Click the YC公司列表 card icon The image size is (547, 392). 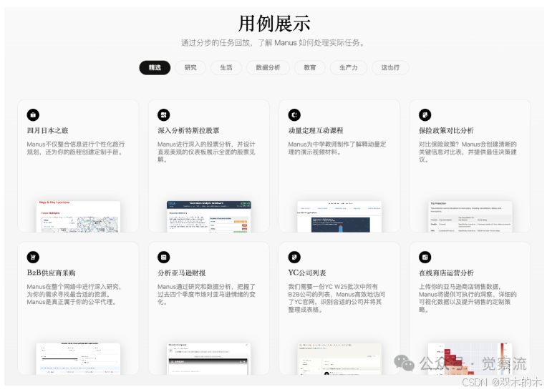click(x=294, y=257)
